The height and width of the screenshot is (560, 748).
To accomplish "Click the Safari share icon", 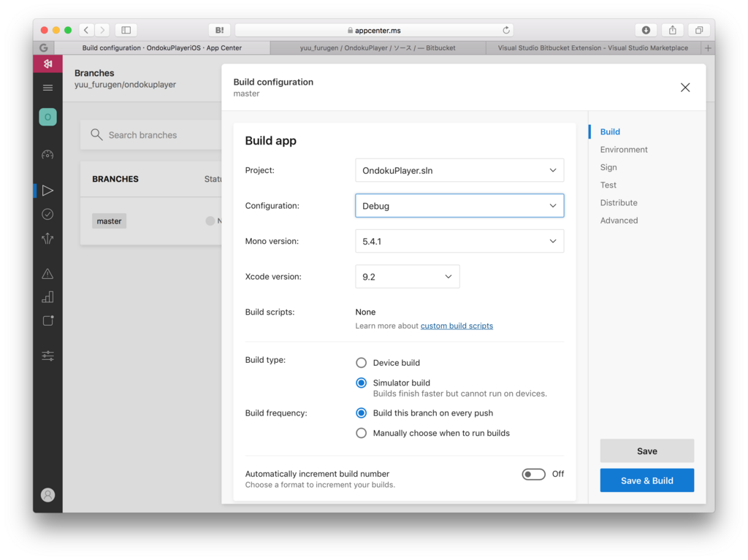I will [x=673, y=30].
